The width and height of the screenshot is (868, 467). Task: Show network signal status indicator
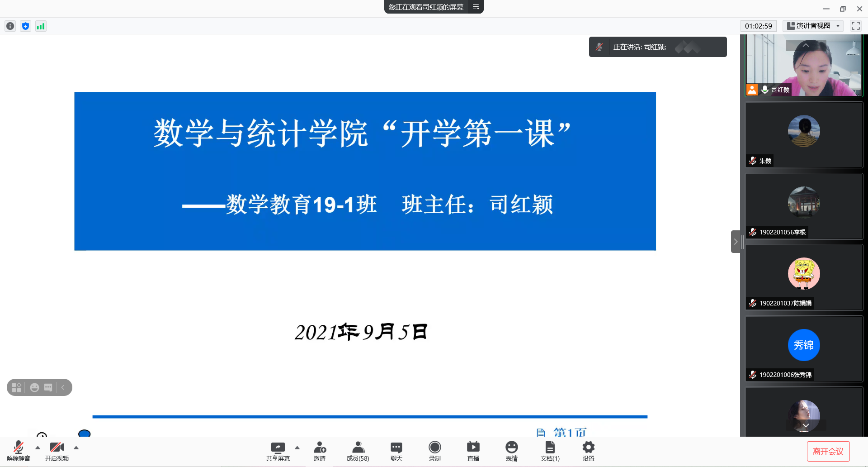(41, 26)
